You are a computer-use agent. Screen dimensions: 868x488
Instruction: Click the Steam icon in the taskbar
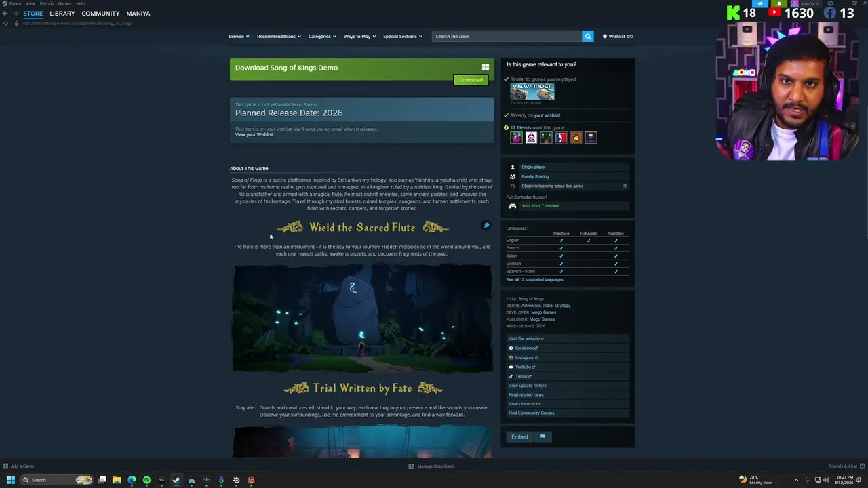pos(176,480)
